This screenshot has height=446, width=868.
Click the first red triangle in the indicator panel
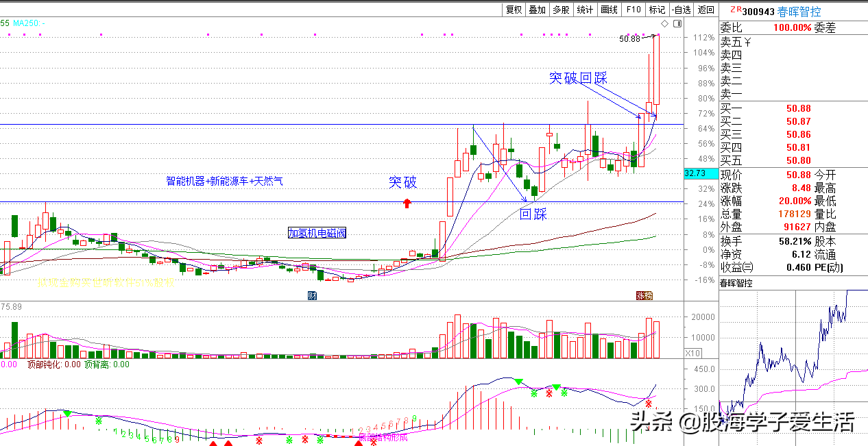(x=213, y=443)
